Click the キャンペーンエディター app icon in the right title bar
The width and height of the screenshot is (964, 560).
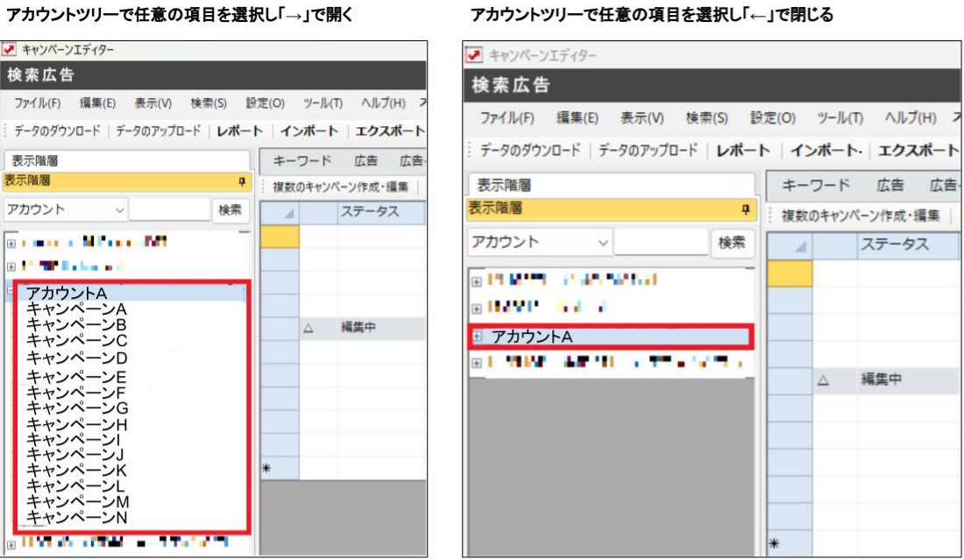[473, 55]
